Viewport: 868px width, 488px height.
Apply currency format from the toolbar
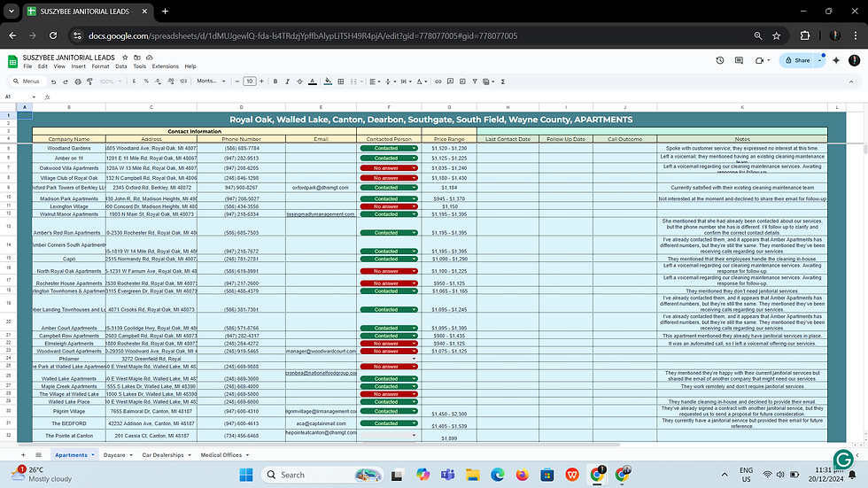(134, 81)
